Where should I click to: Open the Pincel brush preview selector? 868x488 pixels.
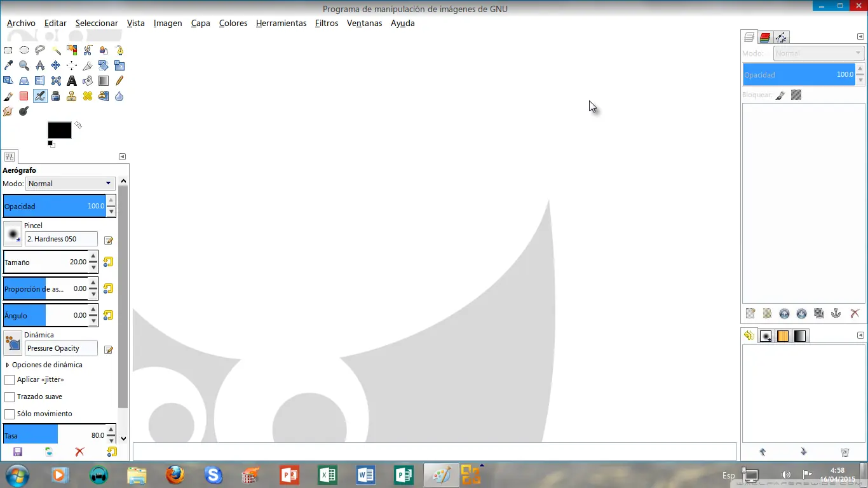13,234
